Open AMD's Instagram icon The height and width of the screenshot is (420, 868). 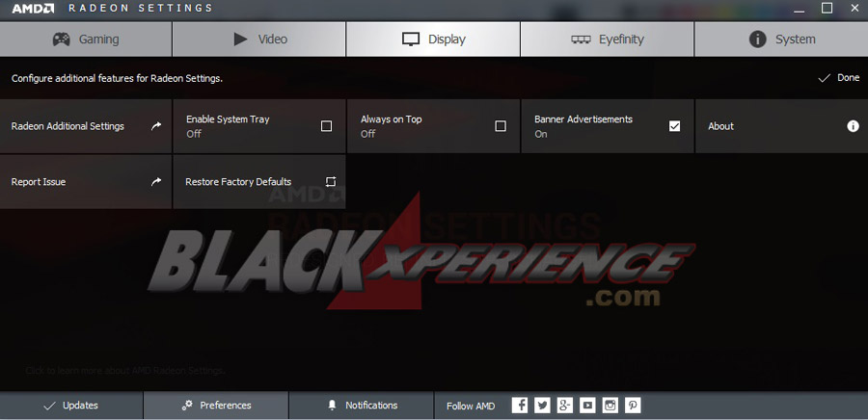610,406
